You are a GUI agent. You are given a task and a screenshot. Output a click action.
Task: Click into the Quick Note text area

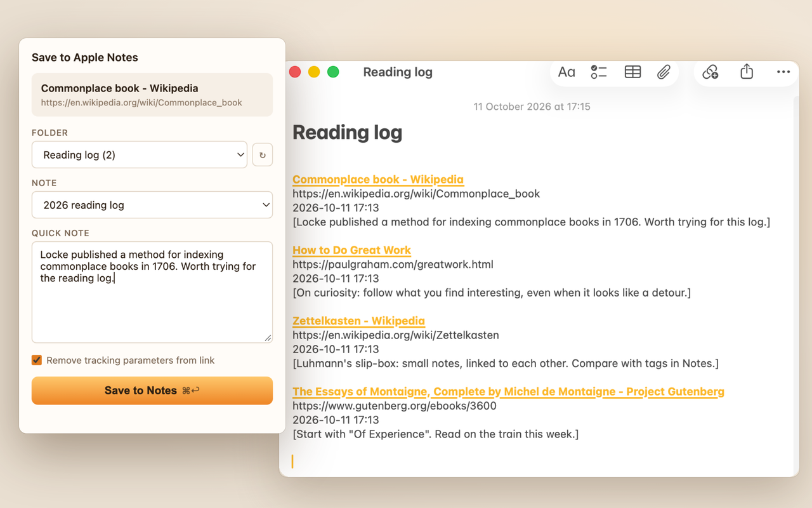[152, 292]
